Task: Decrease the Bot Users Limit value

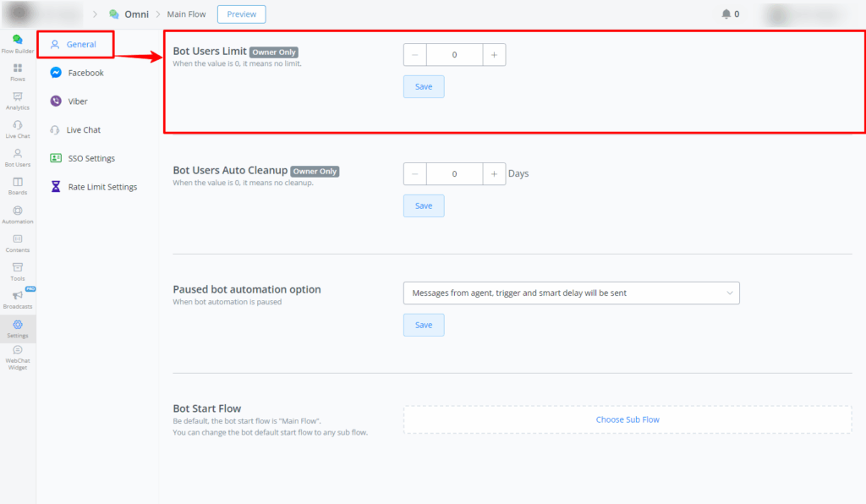Action: 415,55
